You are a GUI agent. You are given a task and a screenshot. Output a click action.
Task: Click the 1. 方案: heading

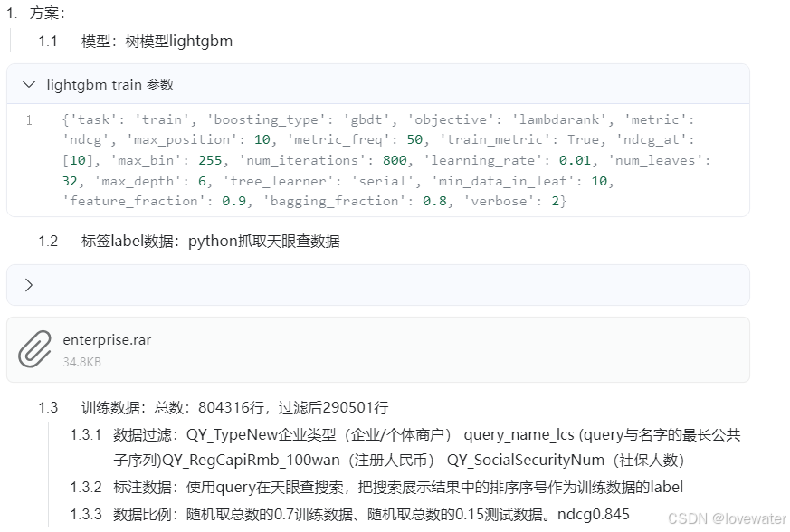tap(36, 13)
